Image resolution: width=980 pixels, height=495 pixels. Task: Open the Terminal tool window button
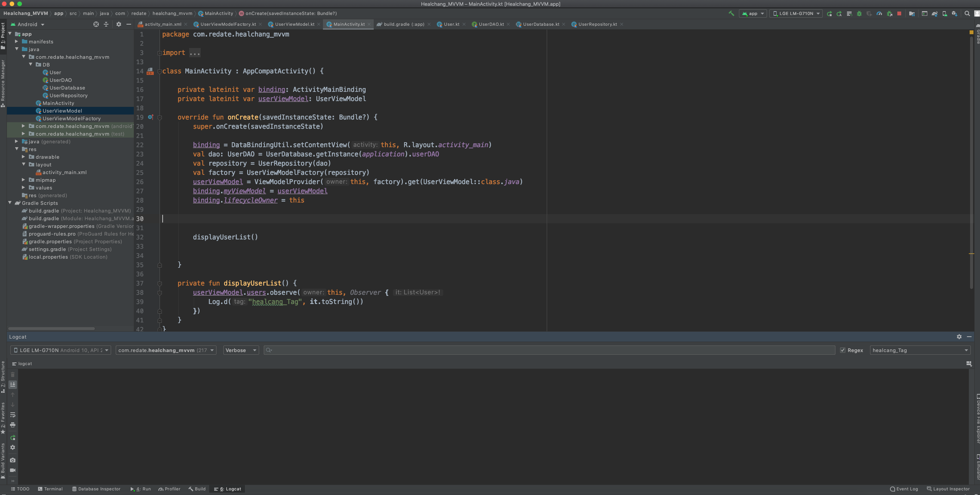(x=50, y=489)
